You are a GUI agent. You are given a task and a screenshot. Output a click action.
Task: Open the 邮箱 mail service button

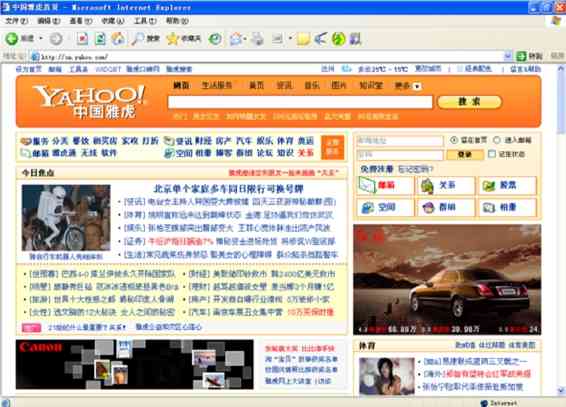(385, 185)
